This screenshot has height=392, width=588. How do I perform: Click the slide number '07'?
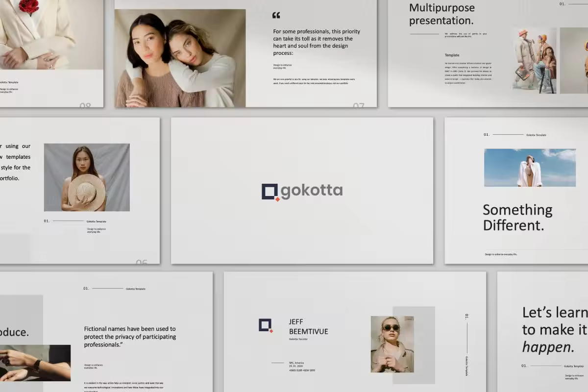point(359,105)
